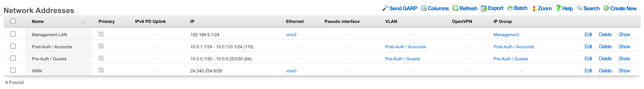Viewport: 644px width, 89px height.
Task: Click the Search magnifier icon
Action: (x=579, y=8)
